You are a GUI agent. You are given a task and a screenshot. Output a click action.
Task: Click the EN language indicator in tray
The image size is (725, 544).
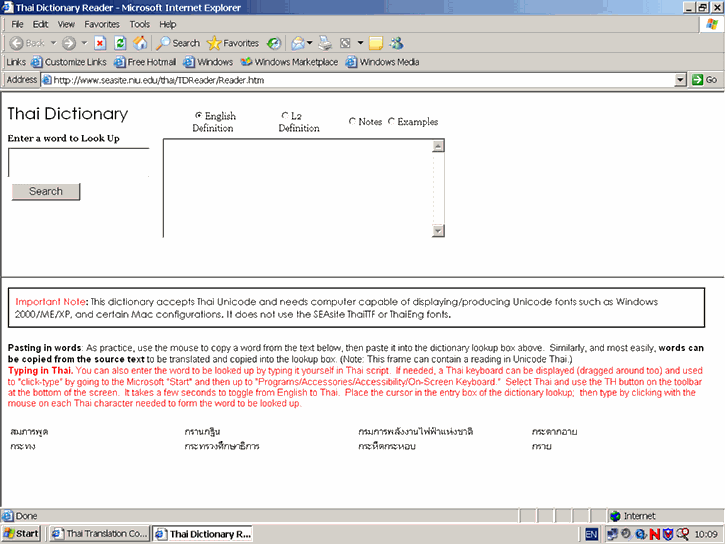click(x=591, y=534)
